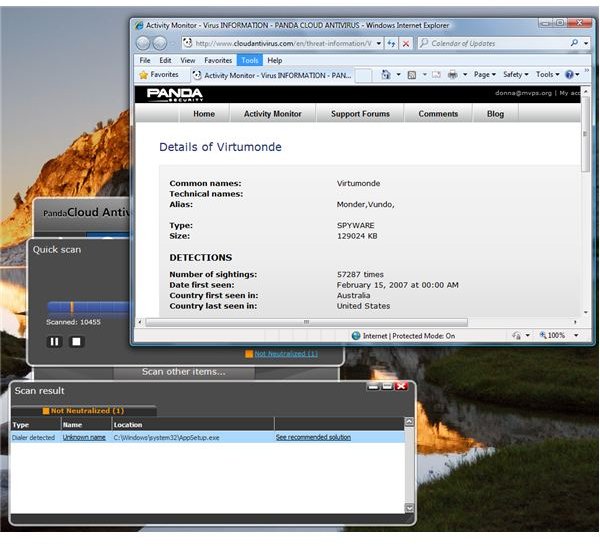Click the address bar URL field
The image size is (600, 546).
tap(283, 43)
